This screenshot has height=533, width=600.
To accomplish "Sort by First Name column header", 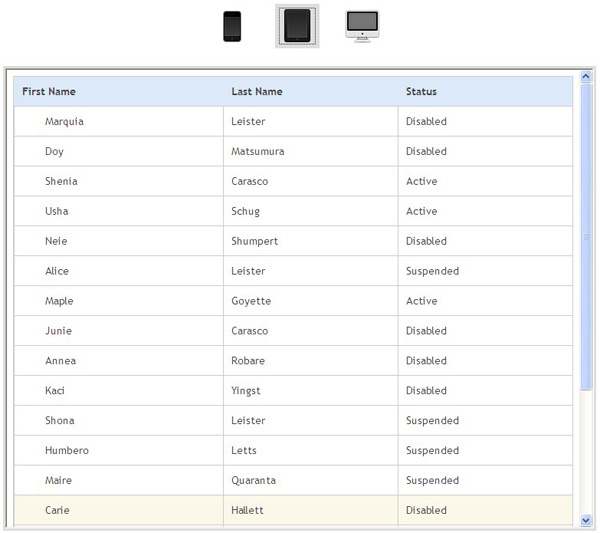I will click(x=49, y=92).
